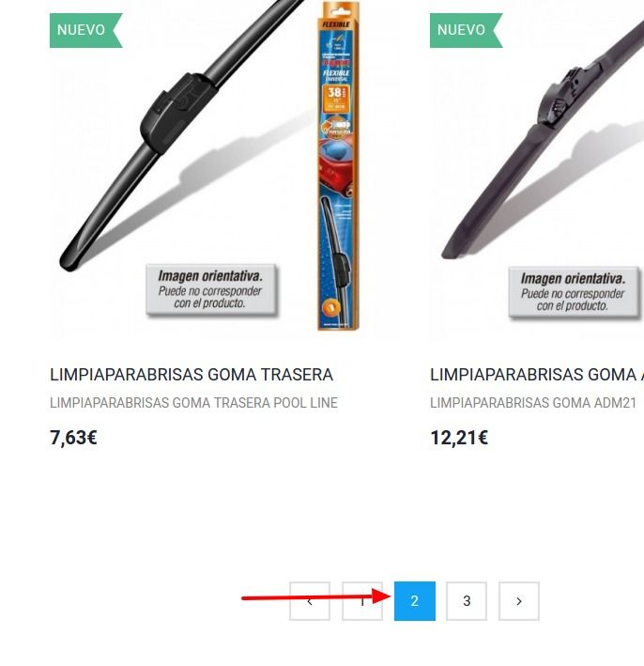Click the 12,21€ price
This screenshot has width=644, height=666.
[459, 438]
